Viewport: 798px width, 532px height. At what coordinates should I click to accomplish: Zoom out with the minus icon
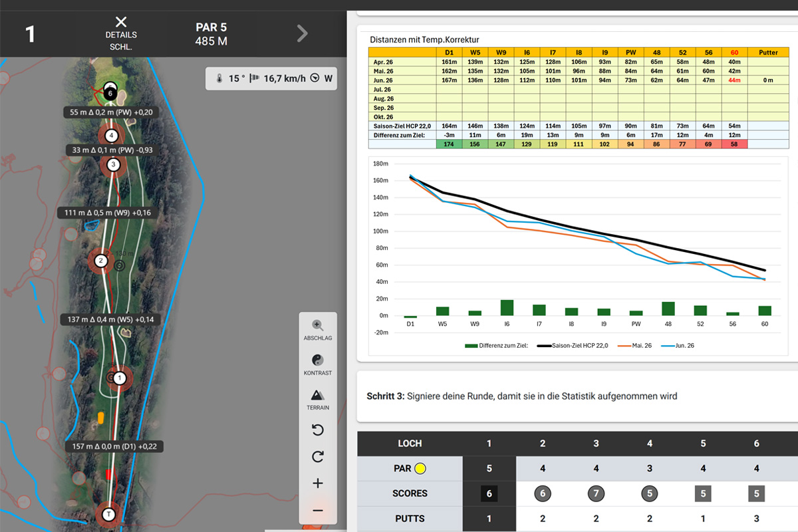click(x=318, y=511)
